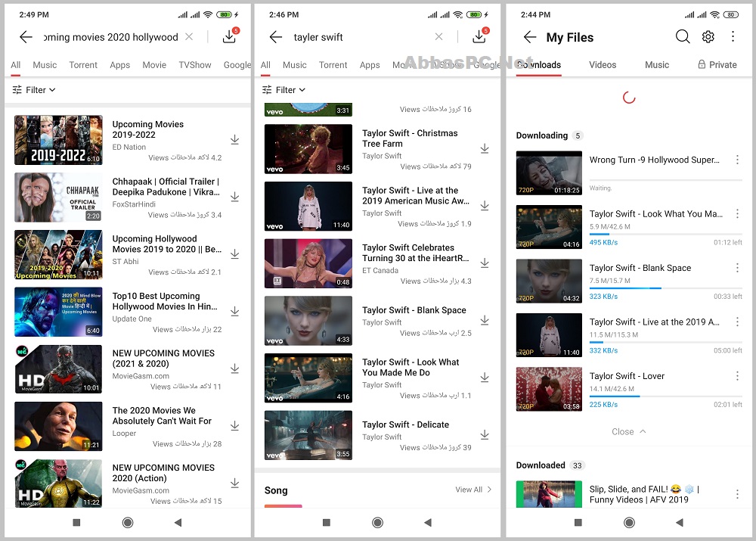Image resolution: width=756 pixels, height=541 pixels.
Task: Collapse the Downloading list with Close
Action: click(x=629, y=431)
